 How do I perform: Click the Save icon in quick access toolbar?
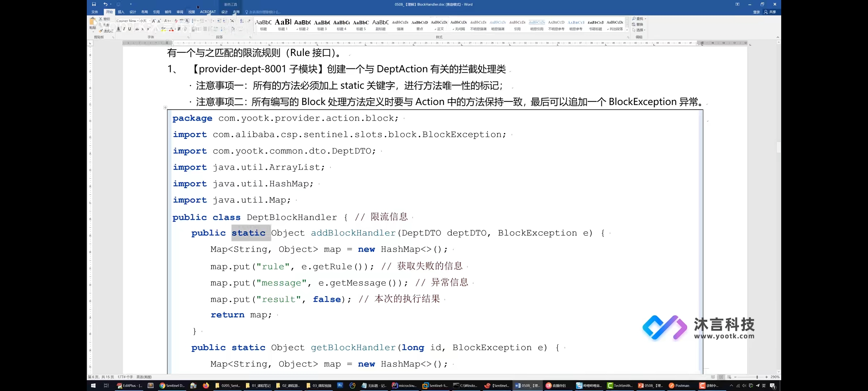[x=94, y=4]
